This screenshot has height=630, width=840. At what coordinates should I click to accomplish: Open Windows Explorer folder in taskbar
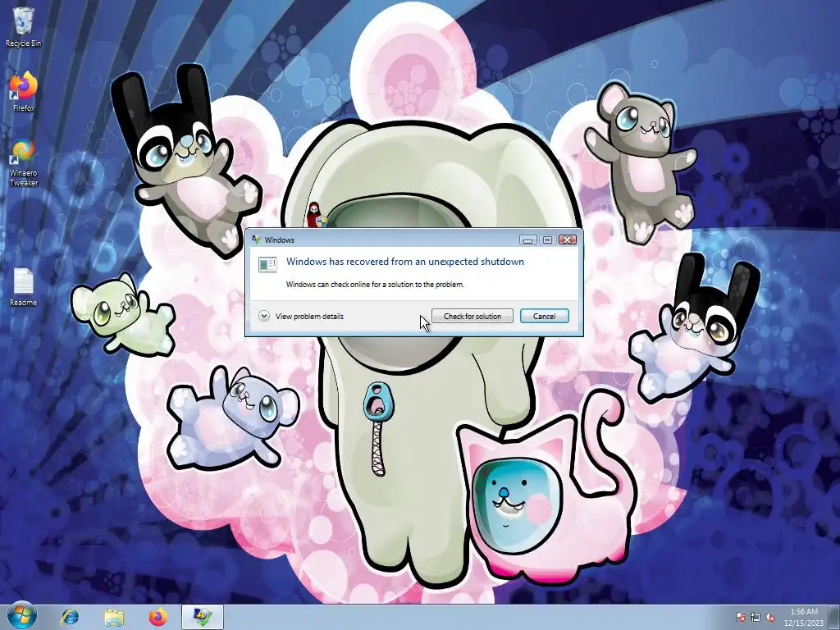tap(113, 617)
